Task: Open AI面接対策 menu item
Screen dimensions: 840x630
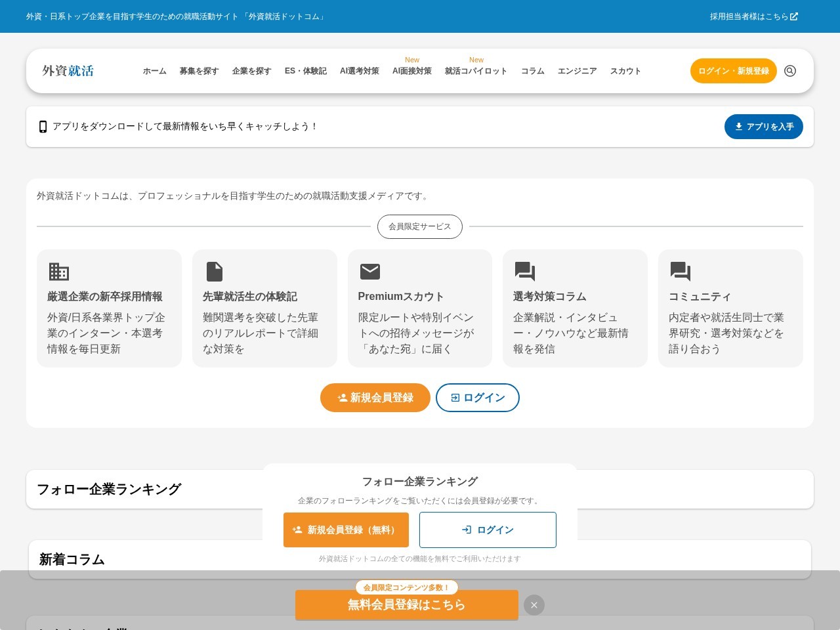Action: 412,71
